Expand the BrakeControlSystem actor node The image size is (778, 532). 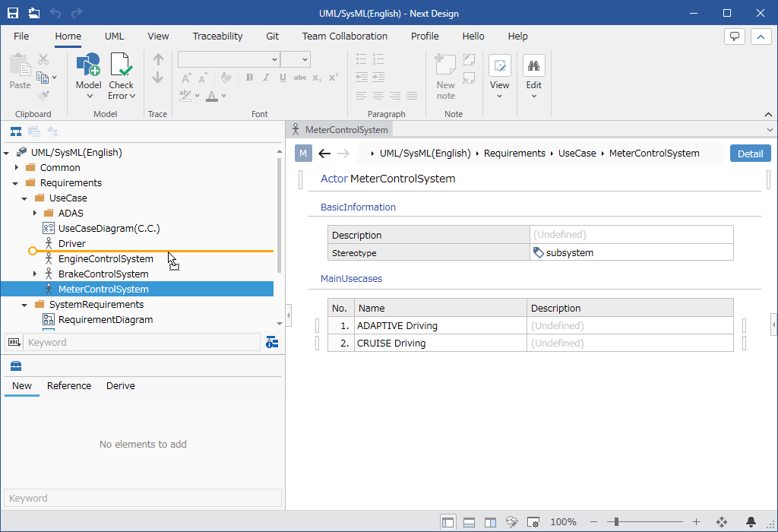[x=35, y=274]
